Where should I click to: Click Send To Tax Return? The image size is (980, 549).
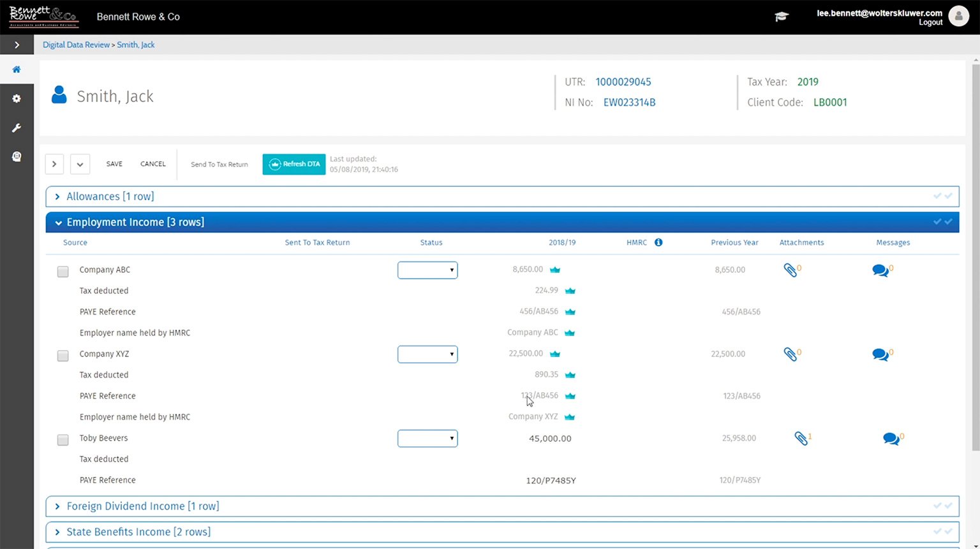point(219,165)
